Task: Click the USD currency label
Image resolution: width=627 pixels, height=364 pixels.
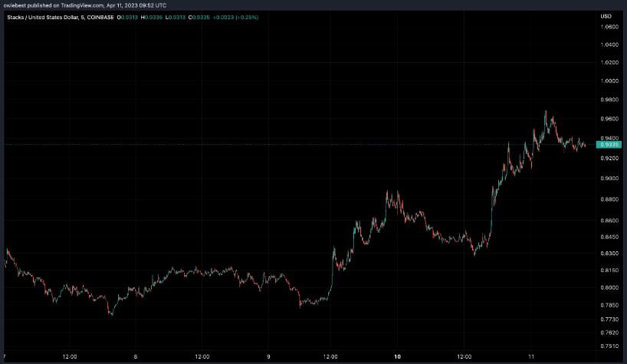Action: [x=606, y=16]
